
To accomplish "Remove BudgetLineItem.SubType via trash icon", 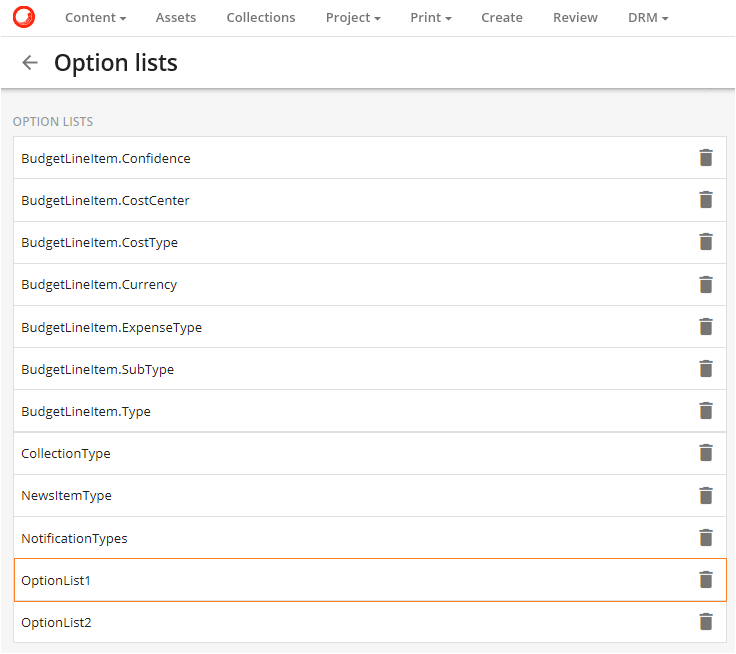I will pos(706,369).
